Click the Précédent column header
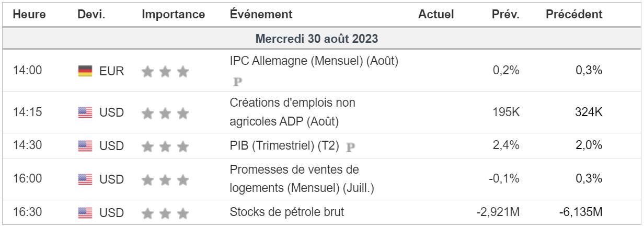The height and width of the screenshot is (227, 644). point(573,15)
